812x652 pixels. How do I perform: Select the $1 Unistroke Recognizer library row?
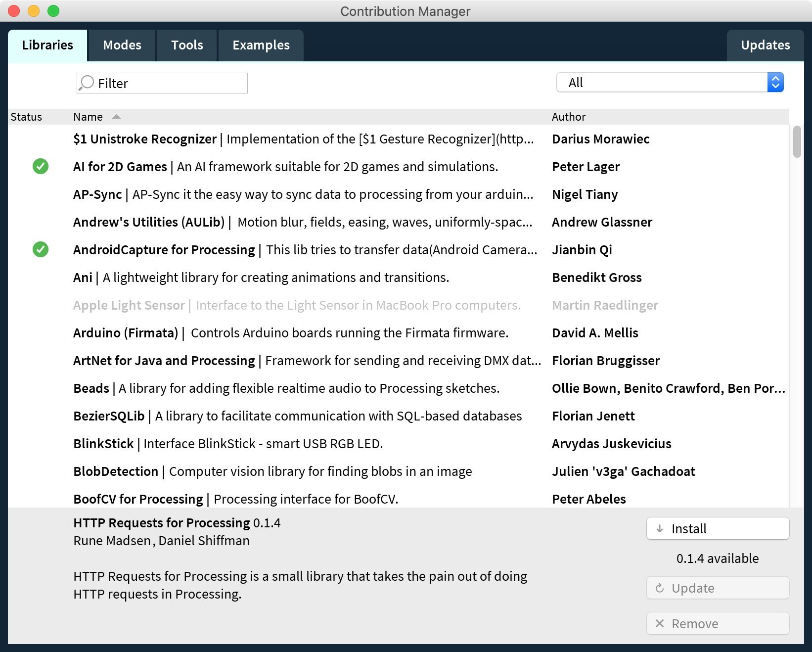tap(399, 139)
